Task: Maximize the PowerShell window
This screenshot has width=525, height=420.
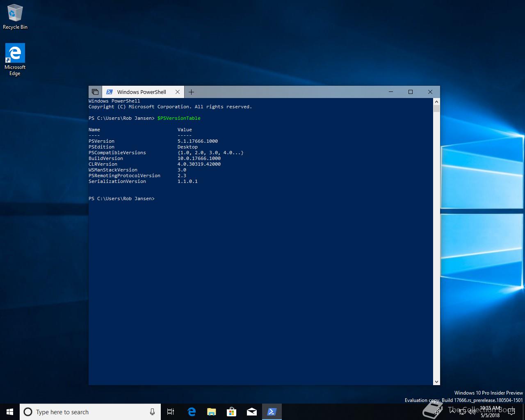Action: point(411,92)
